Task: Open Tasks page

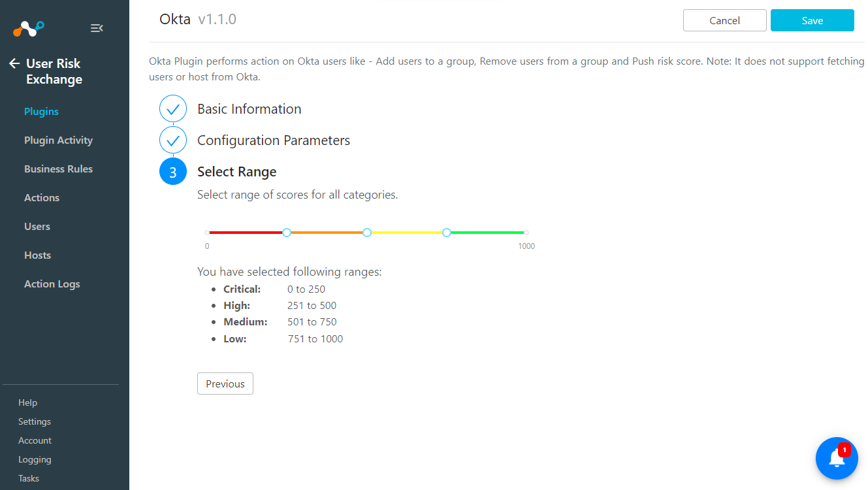Action: (29, 479)
